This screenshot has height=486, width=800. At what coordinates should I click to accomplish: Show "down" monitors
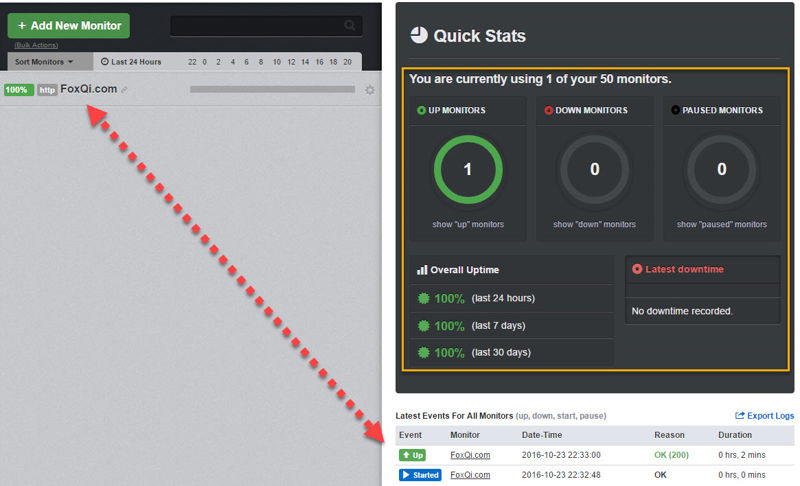(594, 224)
